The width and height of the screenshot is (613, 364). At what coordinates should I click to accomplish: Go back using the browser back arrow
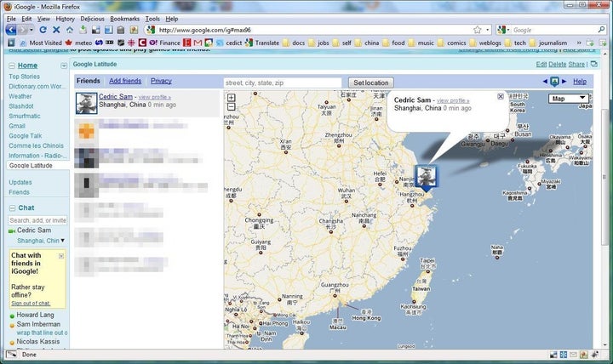[x=11, y=30]
